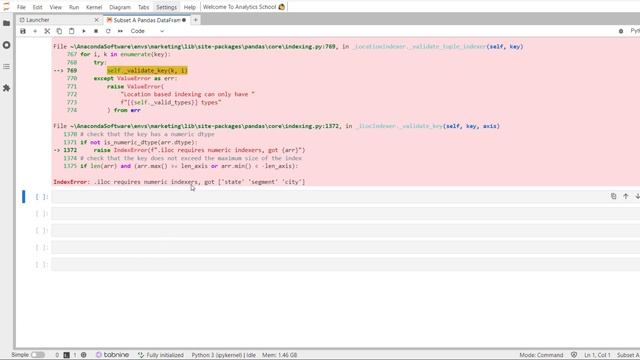Run the selected cell
640x360 pixels.
point(84,31)
